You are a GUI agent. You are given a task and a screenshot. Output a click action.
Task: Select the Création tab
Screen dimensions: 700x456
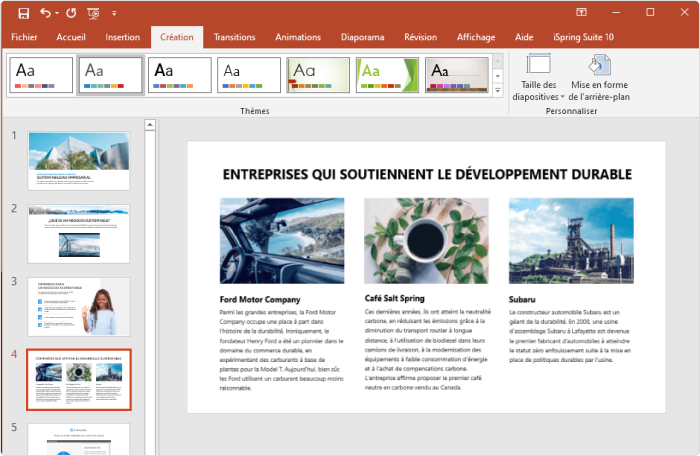click(x=177, y=37)
